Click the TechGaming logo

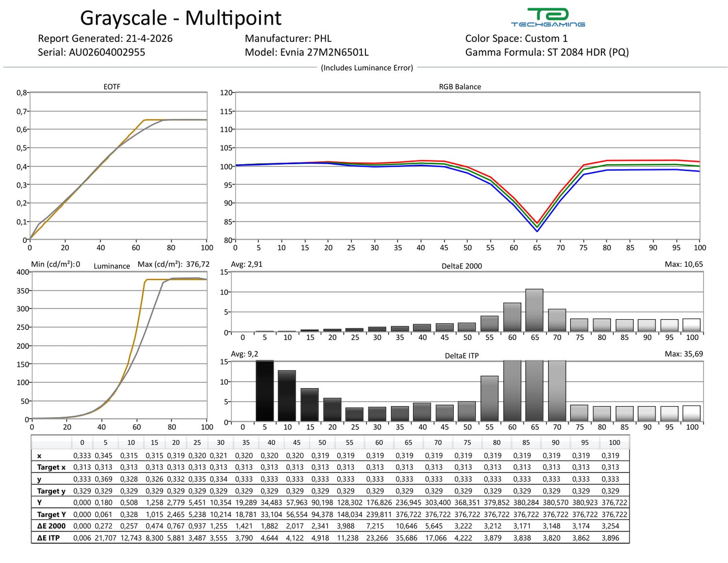pos(548,17)
